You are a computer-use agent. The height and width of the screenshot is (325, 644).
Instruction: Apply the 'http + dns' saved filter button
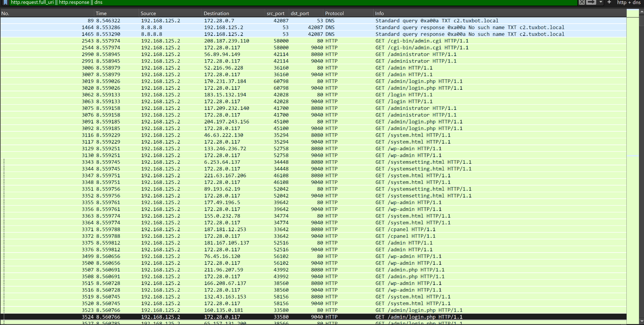pos(629,3)
